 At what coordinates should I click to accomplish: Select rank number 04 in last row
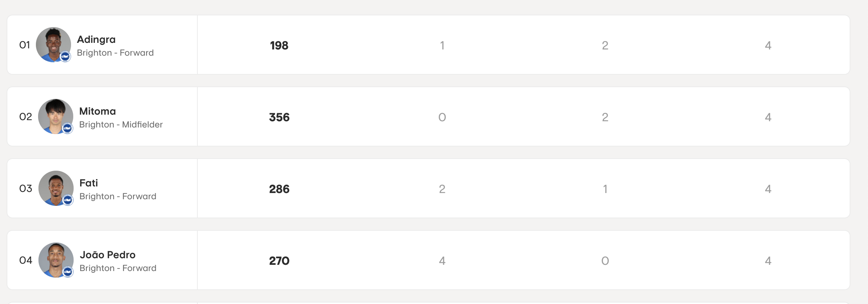click(26, 260)
